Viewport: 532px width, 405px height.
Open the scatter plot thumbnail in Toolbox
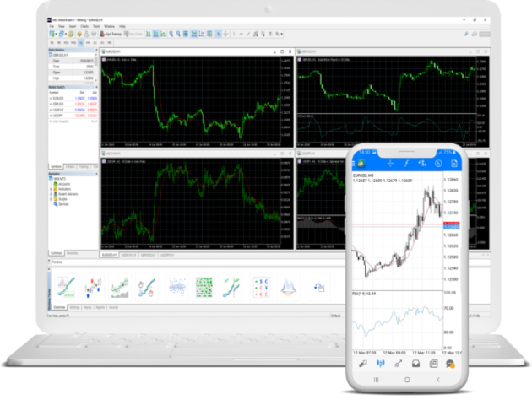point(177,288)
